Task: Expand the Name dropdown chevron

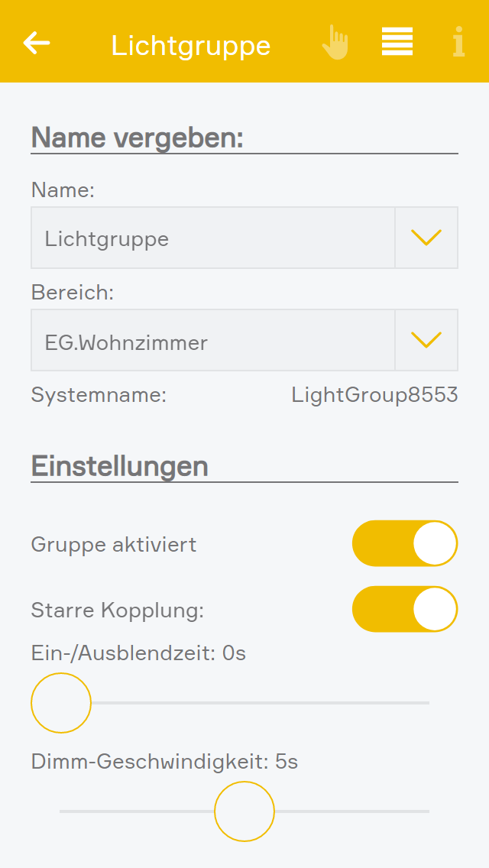Action: (x=426, y=238)
